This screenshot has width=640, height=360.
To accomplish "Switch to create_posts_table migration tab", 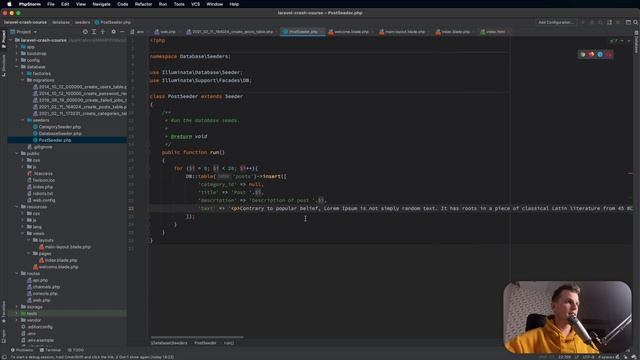I will pyautogui.click(x=230, y=31).
